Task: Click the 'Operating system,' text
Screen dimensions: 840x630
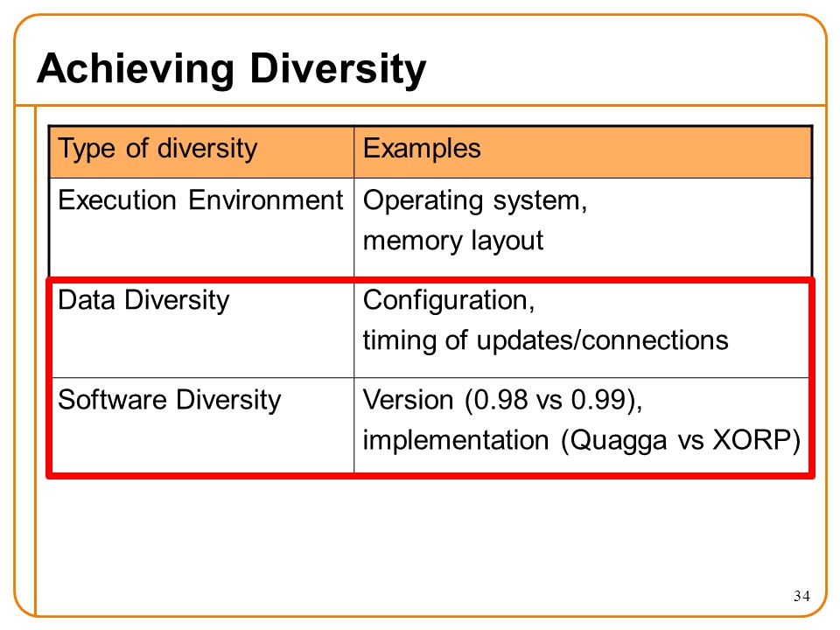Action: [x=475, y=201]
